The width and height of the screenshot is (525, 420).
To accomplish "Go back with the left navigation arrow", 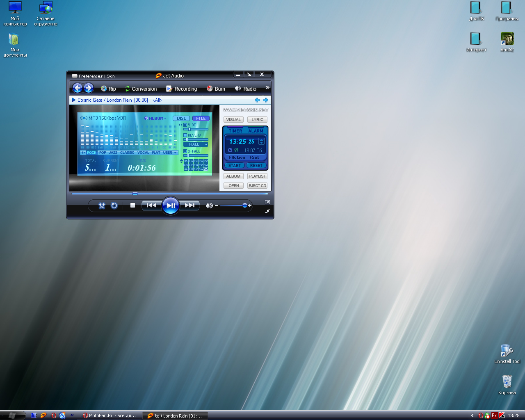I will tap(78, 88).
